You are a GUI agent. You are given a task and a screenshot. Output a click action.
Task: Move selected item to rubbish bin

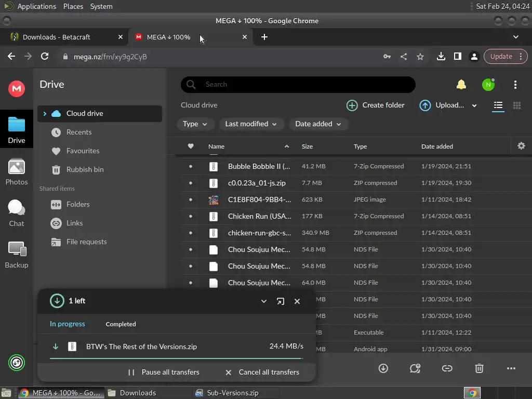(479, 368)
